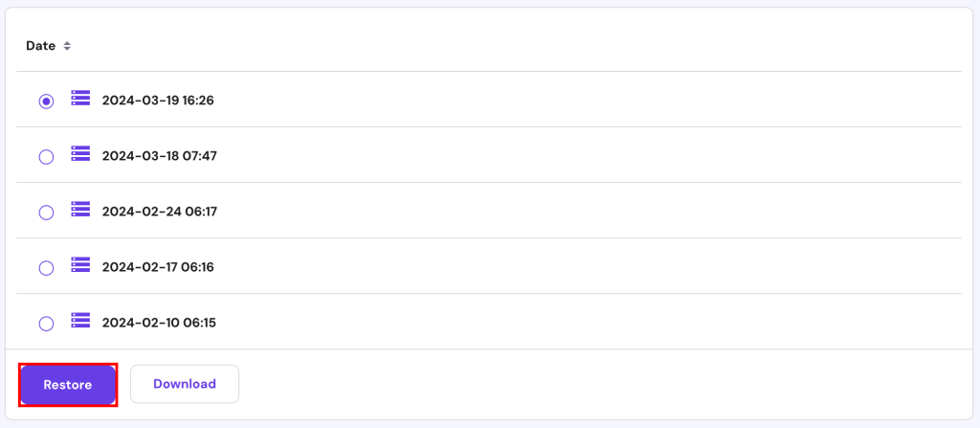Image resolution: width=980 pixels, height=428 pixels.
Task: Mark the 2024-02-10 06:15 radio button
Action: [46, 324]
